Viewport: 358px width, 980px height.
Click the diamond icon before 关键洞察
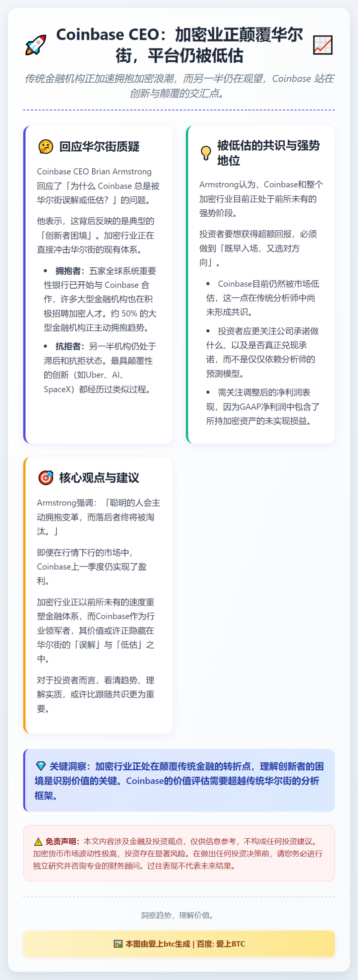click(x=41, y=766)
